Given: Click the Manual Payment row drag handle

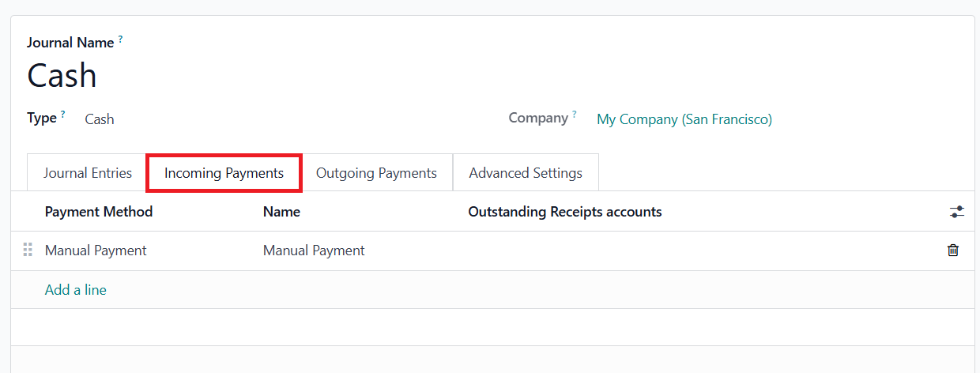Looking at the screenshot, I should tap(28, 251).
